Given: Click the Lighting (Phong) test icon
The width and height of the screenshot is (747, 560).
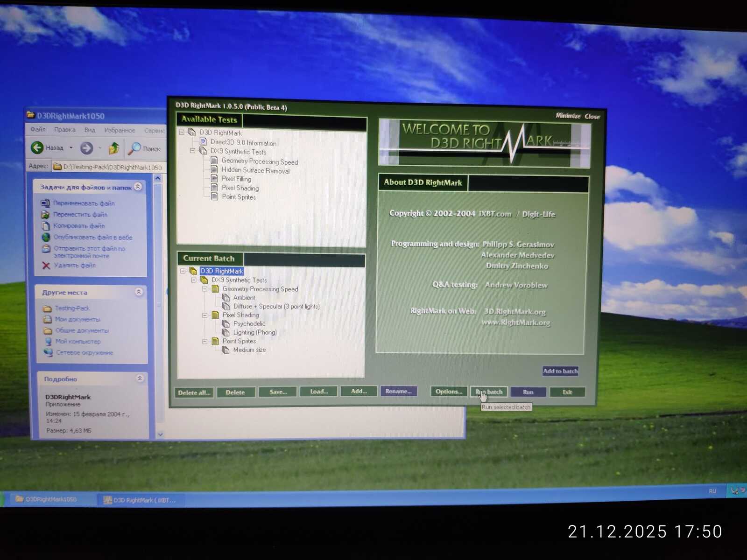Looking at the screenshot, I should 226,332.
